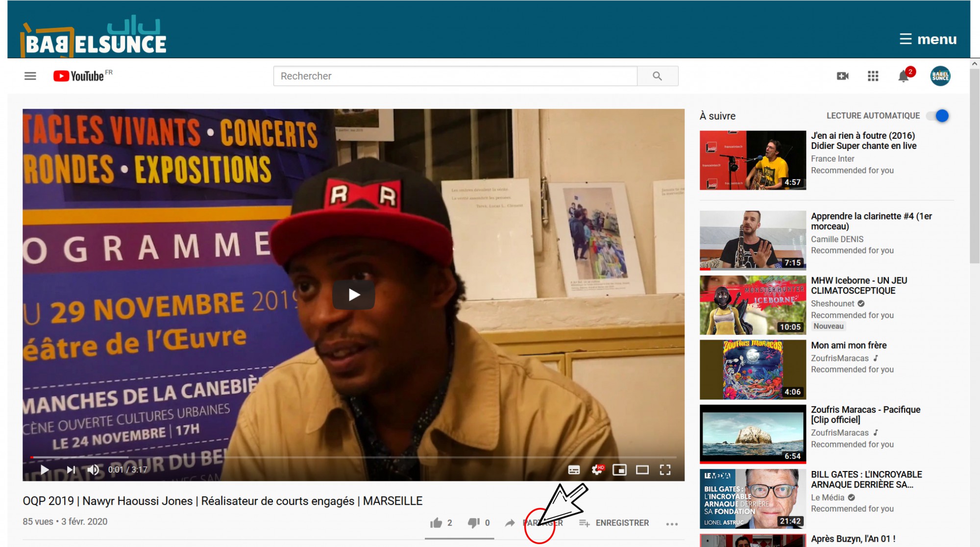The height and width of the screenshot is (547, 980).
Task: Click channel name France Inter
Action: (833, 159)
